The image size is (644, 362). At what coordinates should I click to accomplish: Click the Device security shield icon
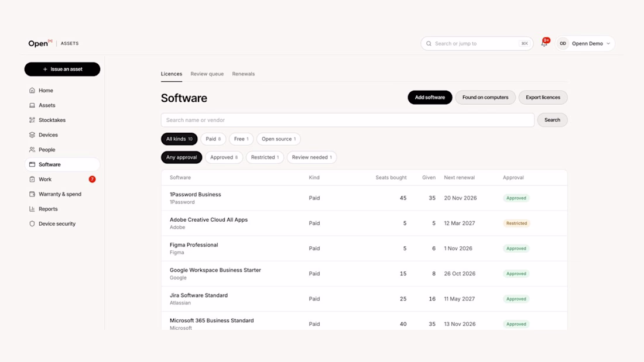[32, 223]
